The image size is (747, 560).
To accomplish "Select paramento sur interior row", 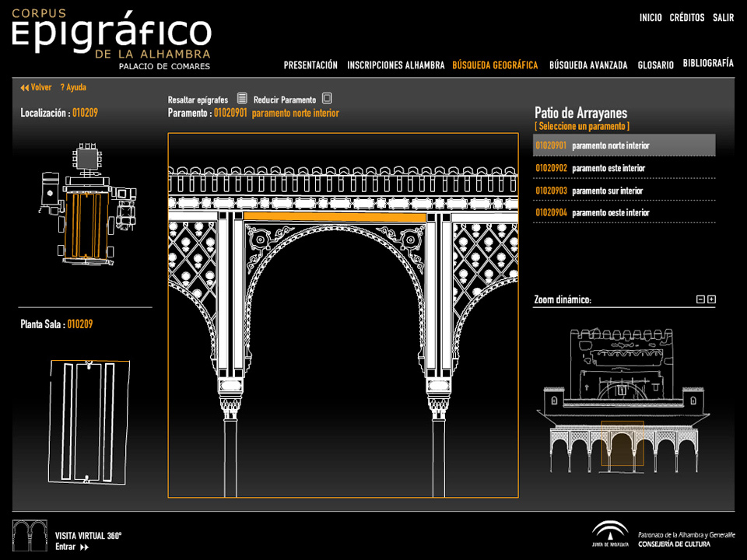I will pos(624,191).
